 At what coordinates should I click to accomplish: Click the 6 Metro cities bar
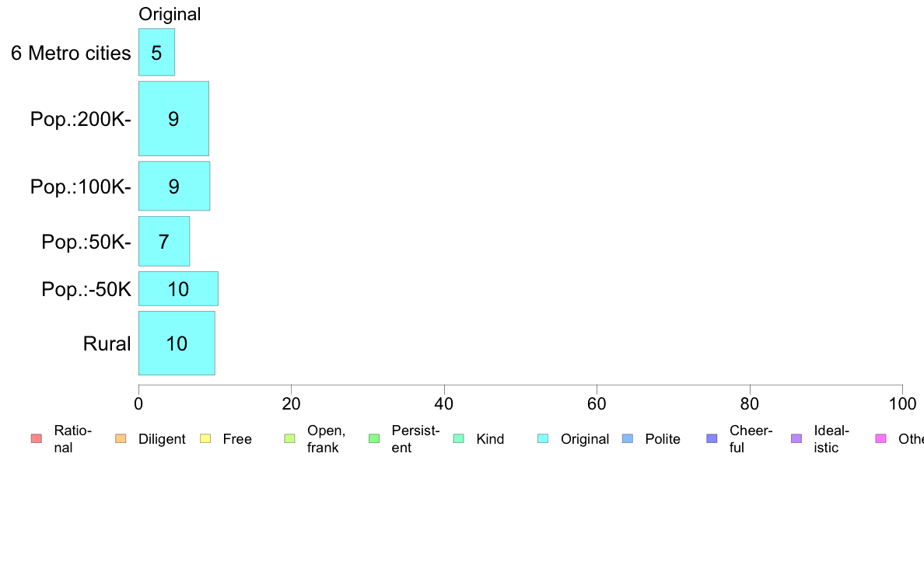coord(157,52)
